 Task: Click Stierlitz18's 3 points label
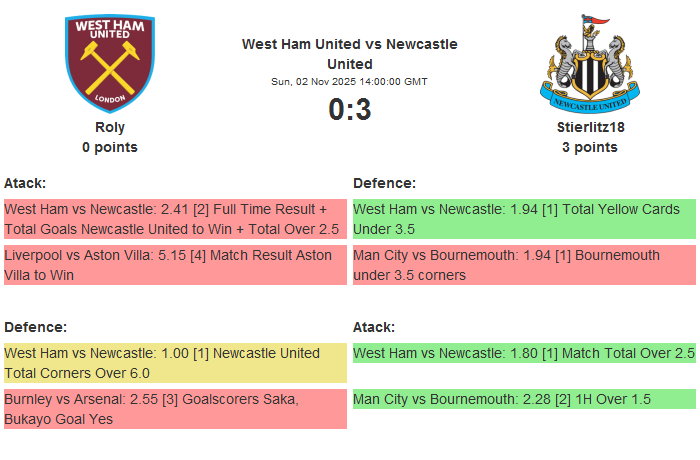[x=589, y=147]
